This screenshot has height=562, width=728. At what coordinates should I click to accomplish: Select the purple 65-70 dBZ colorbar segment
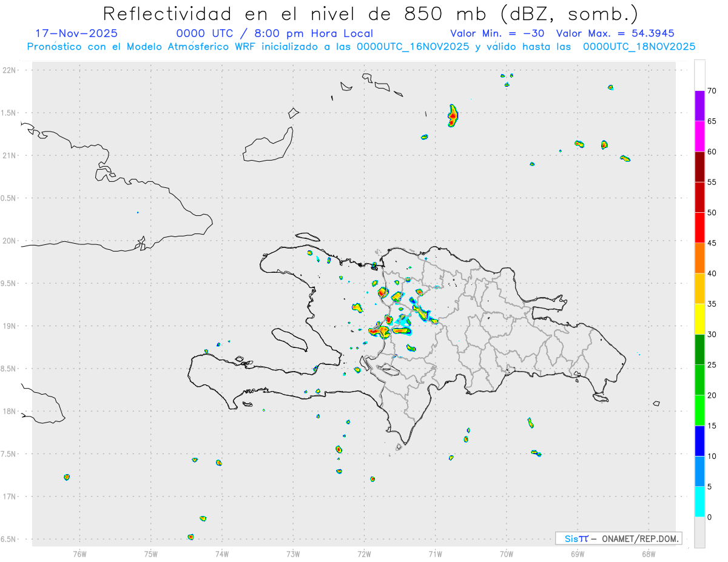(x=699, y=106)
